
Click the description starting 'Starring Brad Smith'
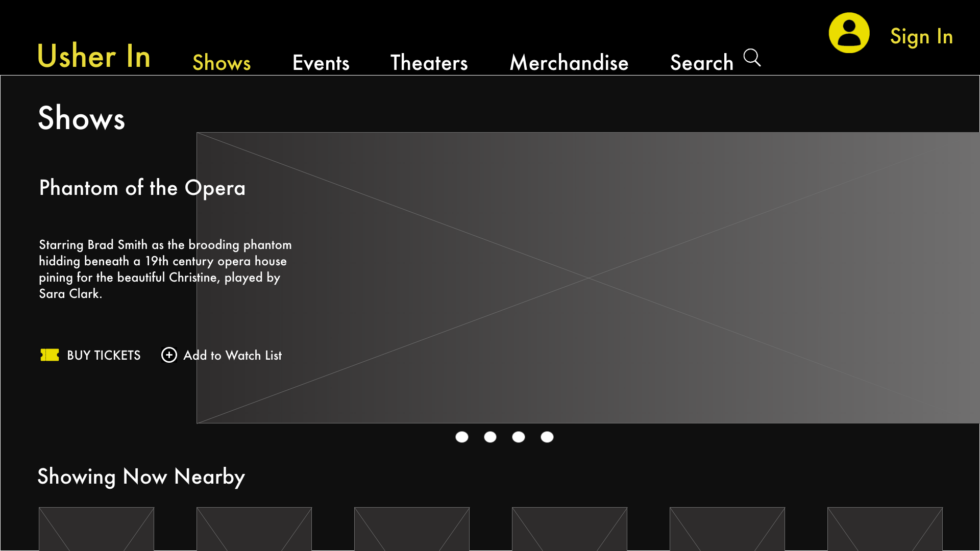165,269
